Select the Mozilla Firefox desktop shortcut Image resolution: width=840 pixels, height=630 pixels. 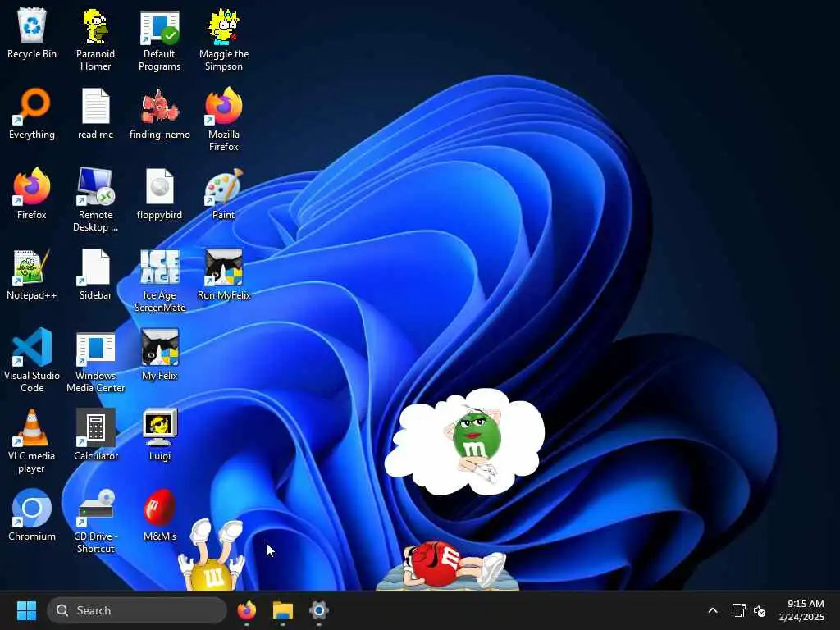tap(223, 119)
